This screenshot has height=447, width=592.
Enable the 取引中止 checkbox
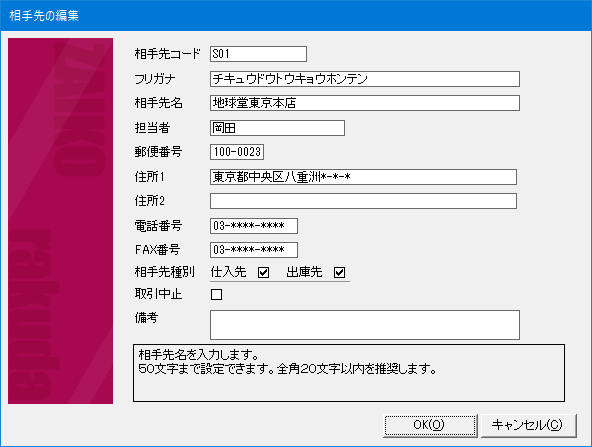pyautogui.click(x=216, y=294)
